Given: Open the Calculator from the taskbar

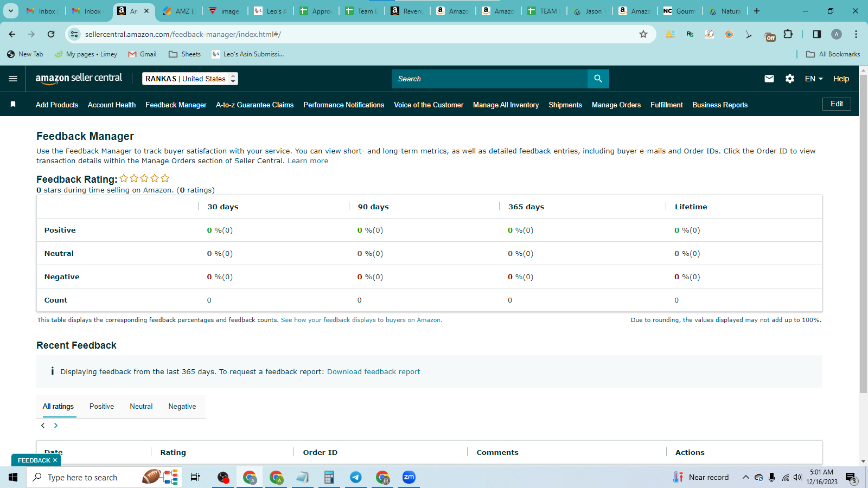Looking at the screenshot, I should (x=329, y=477).
